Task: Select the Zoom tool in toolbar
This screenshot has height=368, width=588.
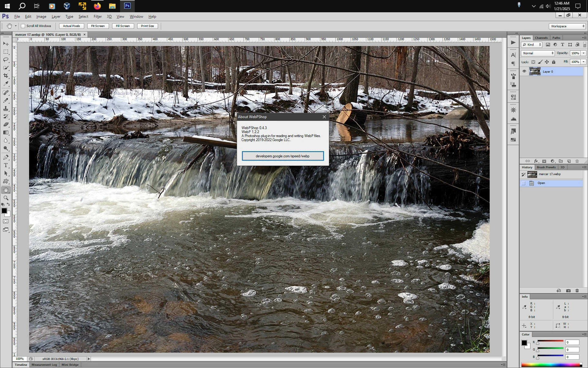Action: click(6, 198)
